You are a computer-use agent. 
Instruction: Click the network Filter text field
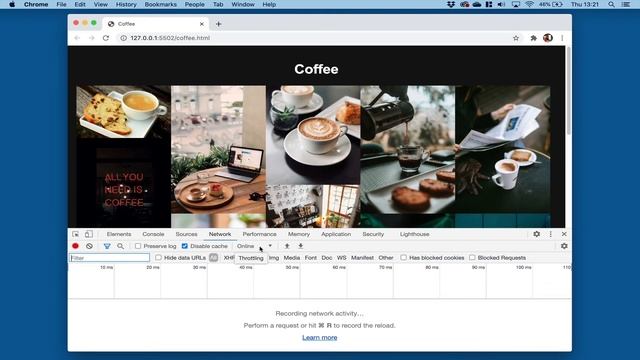click(x=110, y=258)
